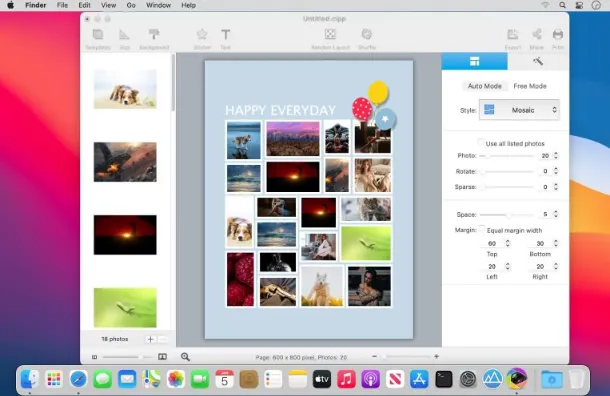The width and height of the screenshot is (610, 396).
Task: Adjust the Top margin stepper
Action: pyautogui.click(x=507, y=243)
